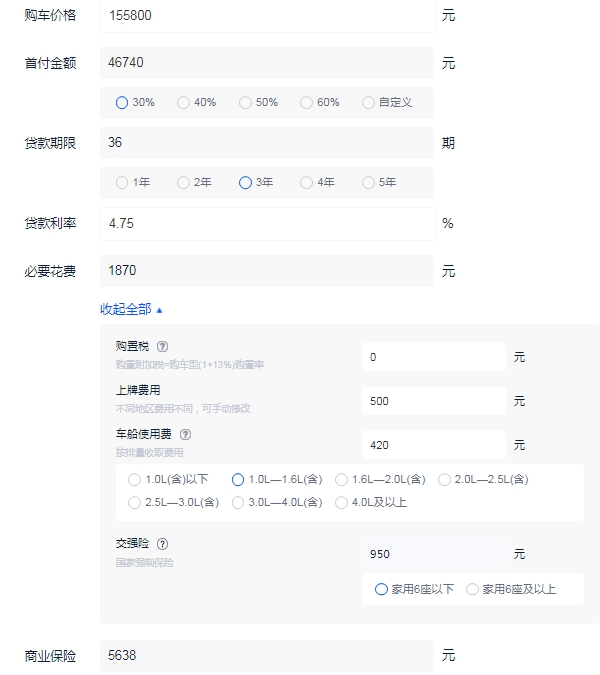Click the 商业保险 label
The image size is (600, 675).
click(50, 656)
